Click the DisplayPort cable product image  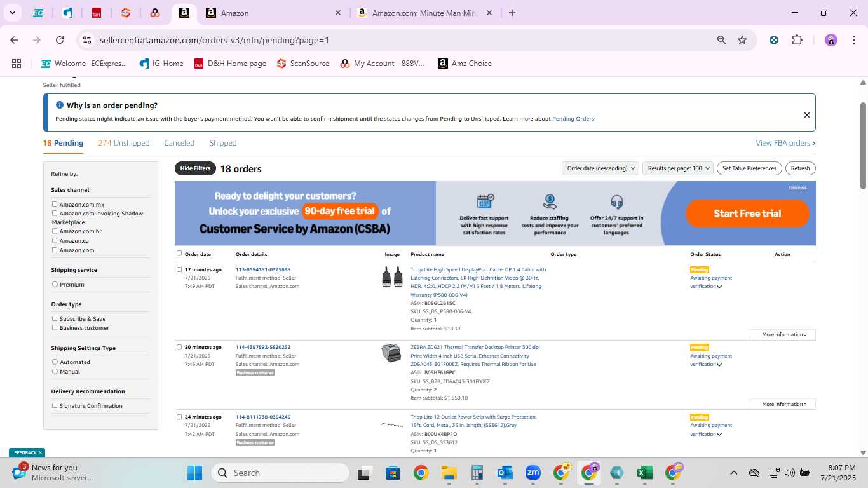pyautogui.click(x=392, y=277)
